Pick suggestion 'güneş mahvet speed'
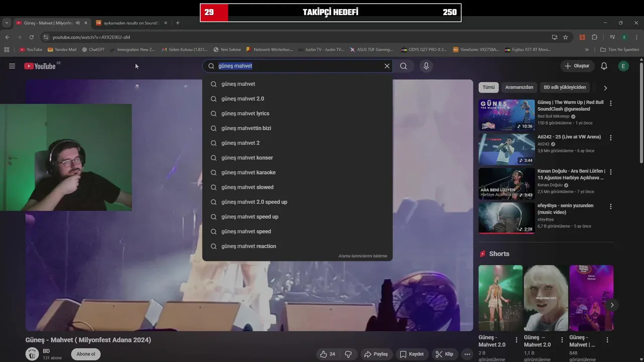The image size is (644, 362). click(x=297, y=231)
